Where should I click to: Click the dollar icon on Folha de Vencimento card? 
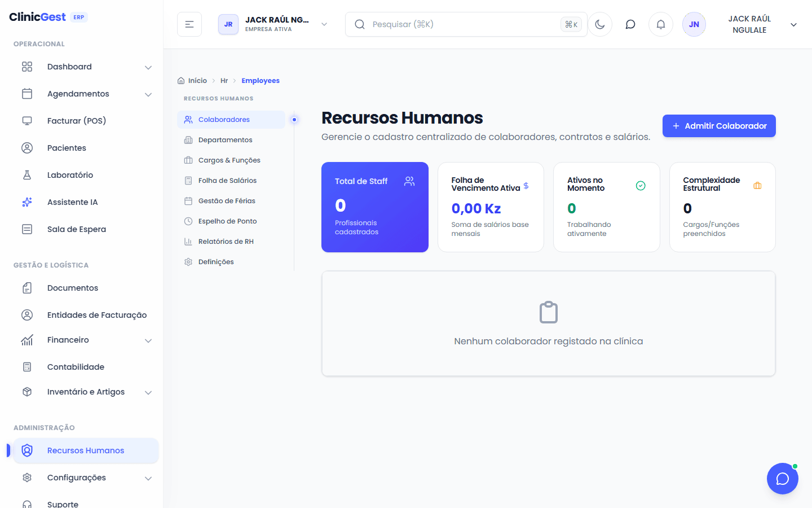pos(526,185)
